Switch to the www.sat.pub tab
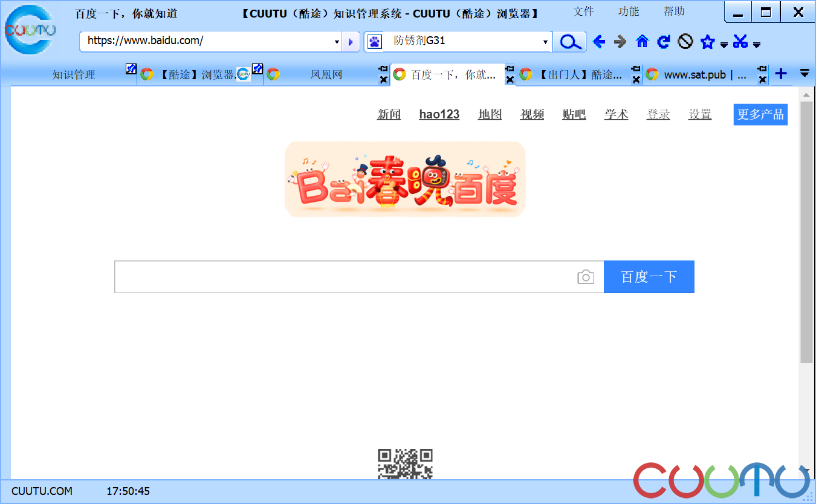This screenshot has width=816, height=504. point(705,75)
